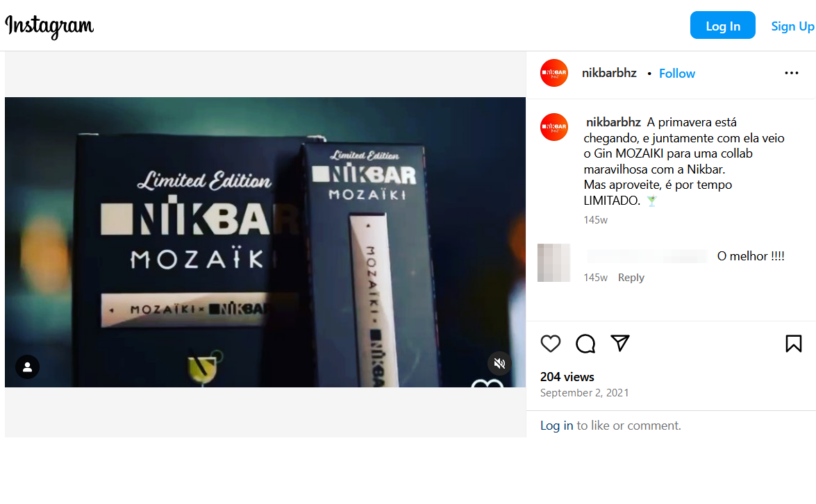Follow the nikbarbhz account

coord(677,74)
